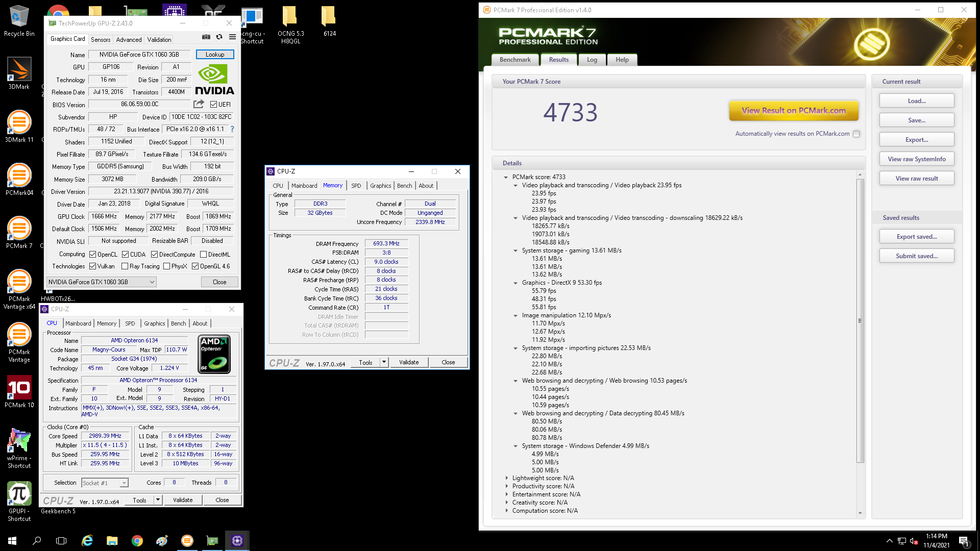Toggle the OpenCL checkbox
Viewport: 980px width, 551px height.
tap(92, 254)
